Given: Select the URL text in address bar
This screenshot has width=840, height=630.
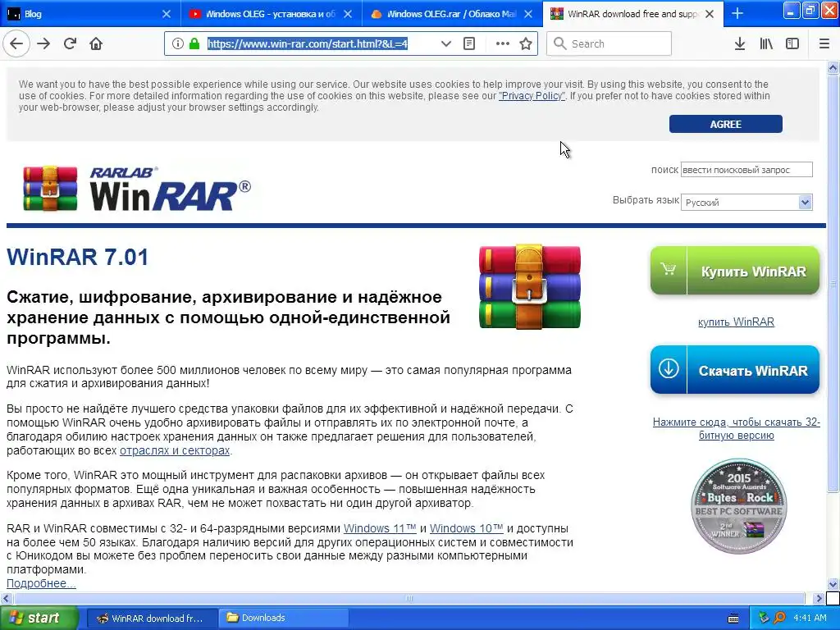Looking at the screenshot, I should click(x=308, y=44).
